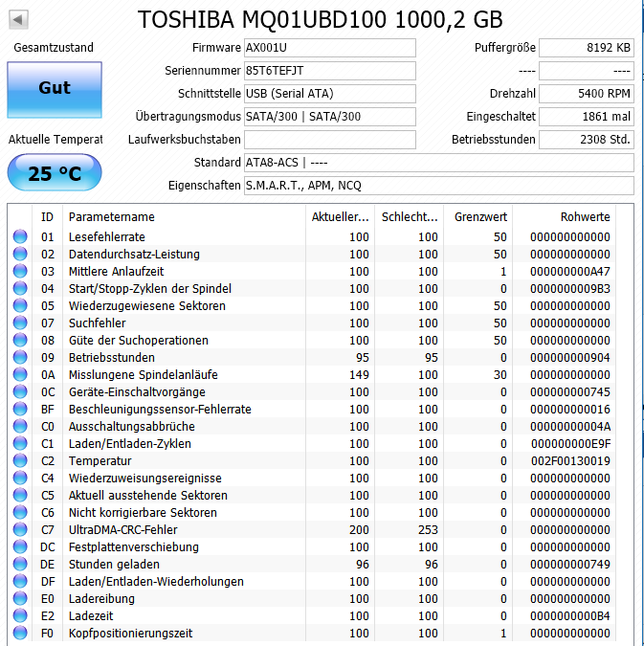
Task: Select worst value 253 of UltraDMA-CRC-Fehler
Action: click(x=428, y=530)
